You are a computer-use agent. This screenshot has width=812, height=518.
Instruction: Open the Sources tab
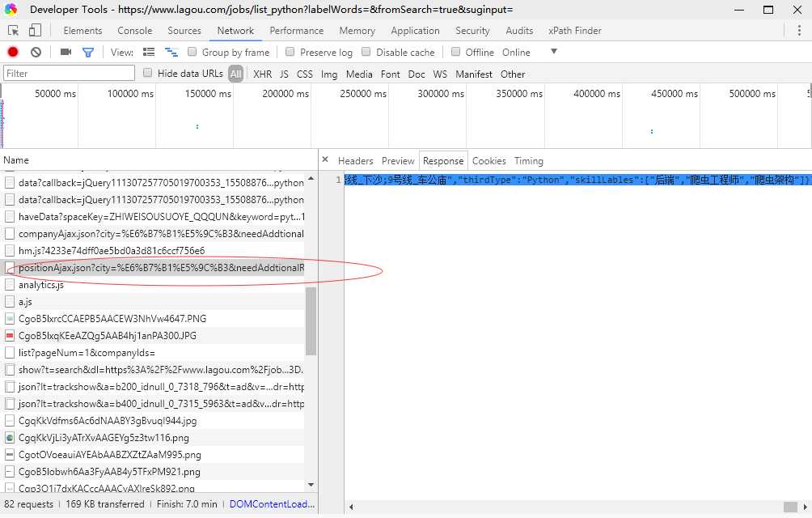tap(184, 31)
